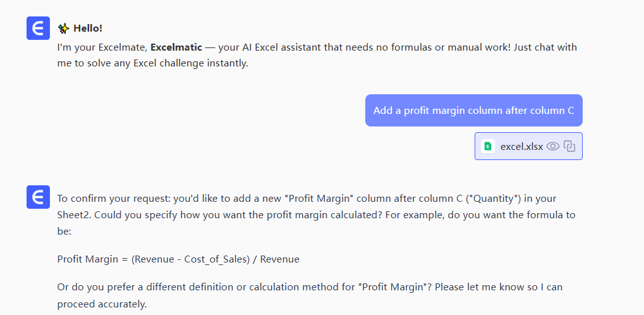Open the excel.xlsx file name

click(521, 146)
